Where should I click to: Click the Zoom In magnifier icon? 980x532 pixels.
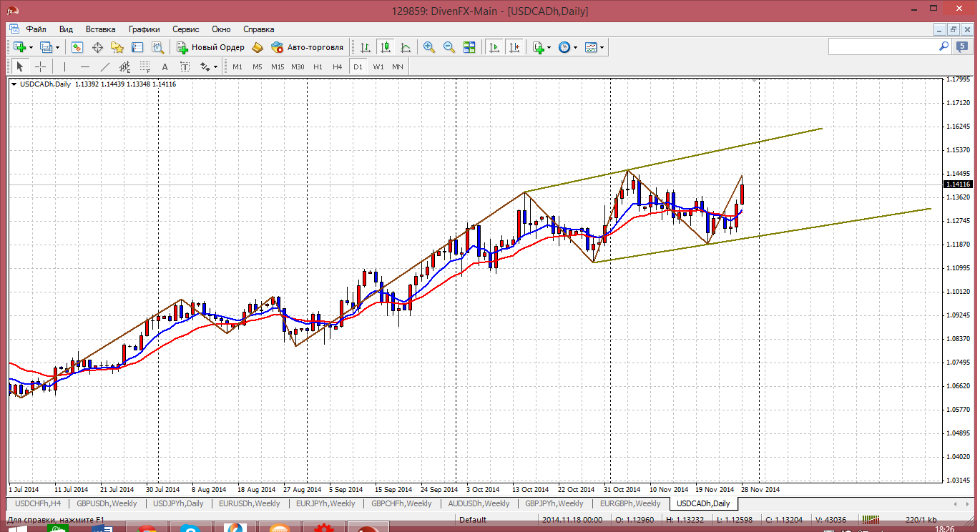coord(429,47)
